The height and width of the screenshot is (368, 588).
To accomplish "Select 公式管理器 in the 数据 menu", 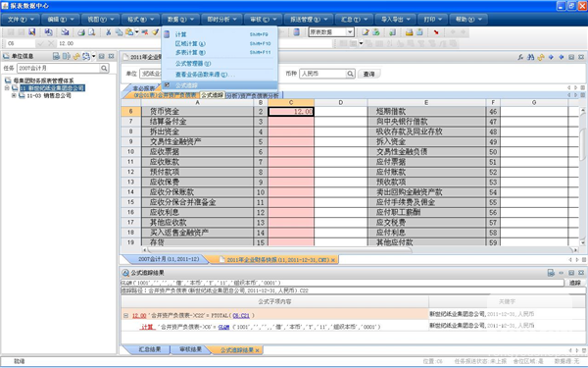I will 220,64.
